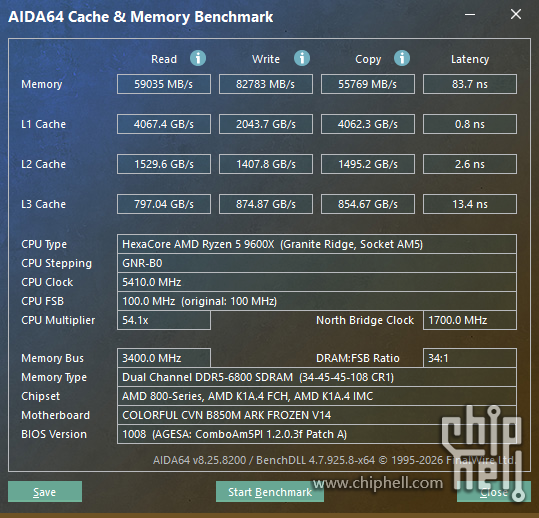
Task: Click the DRAM:FSB Ratio 34:1 field
Action: point(470,358)
